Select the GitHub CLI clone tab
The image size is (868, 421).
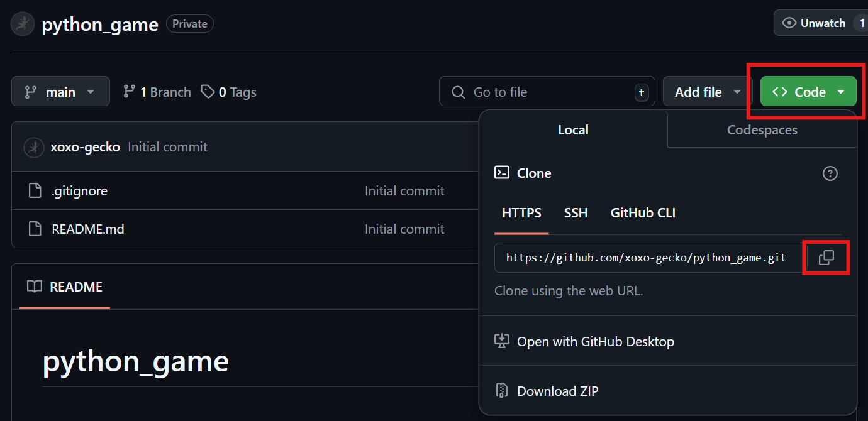[x=643, y=212]
